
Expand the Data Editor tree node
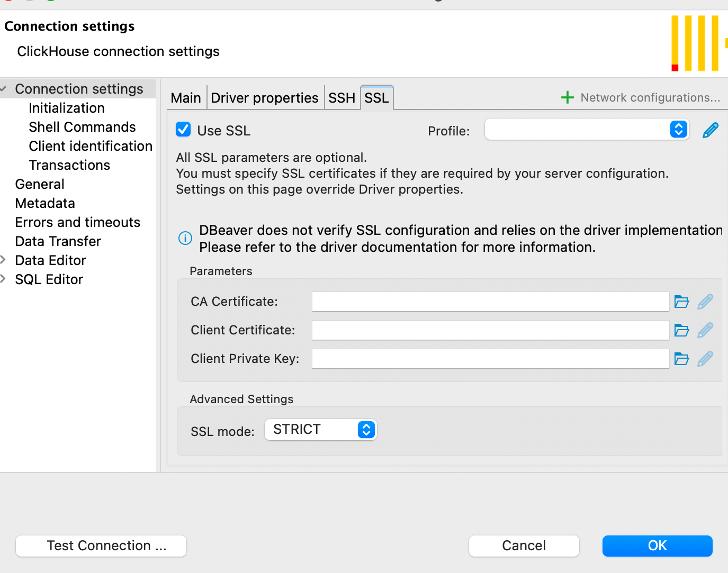point(3,260)
